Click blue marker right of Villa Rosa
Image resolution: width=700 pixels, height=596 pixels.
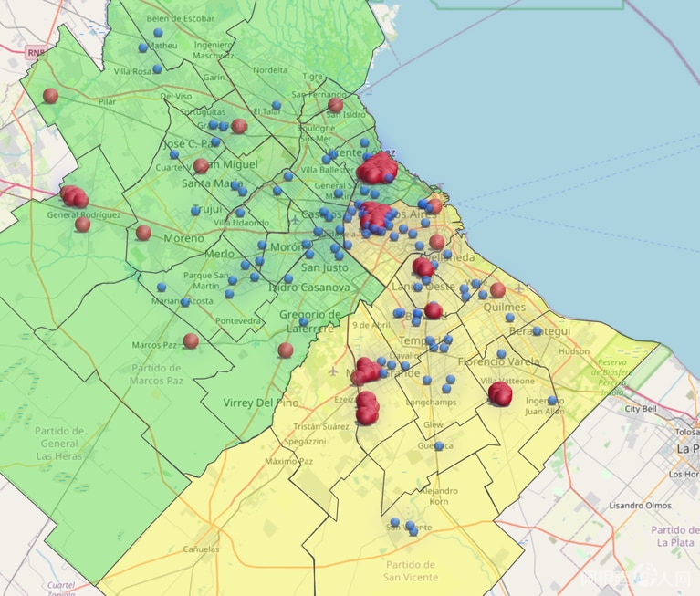coord(157,68)
